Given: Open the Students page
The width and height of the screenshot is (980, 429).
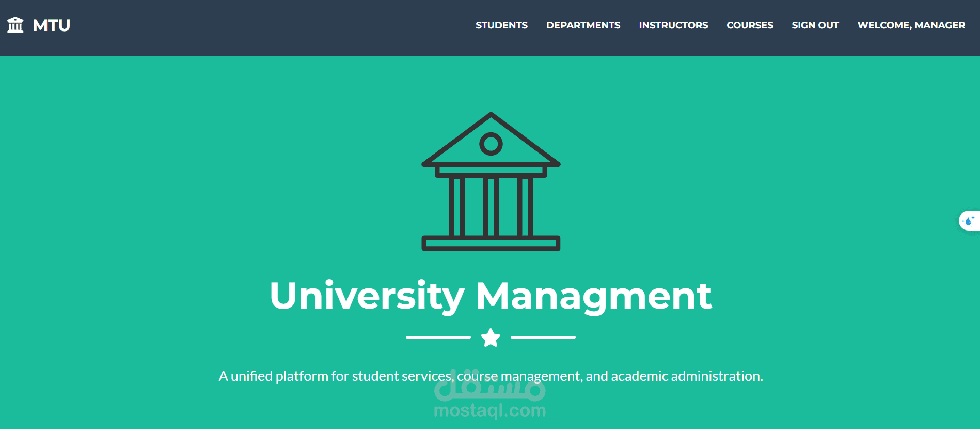Looking at the screenshot, I should tap(501, 25).
